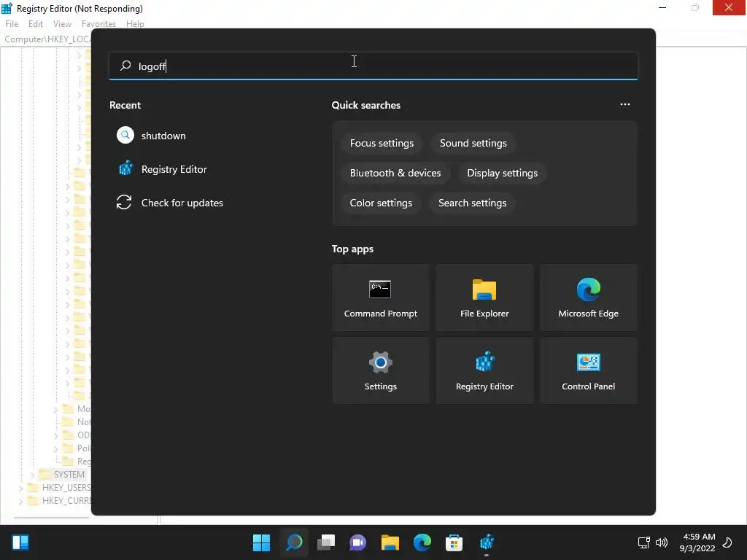Screen dimensions: 747x560
Task: Click the Focus settings quick search
Action: click(x=382, y=144)
